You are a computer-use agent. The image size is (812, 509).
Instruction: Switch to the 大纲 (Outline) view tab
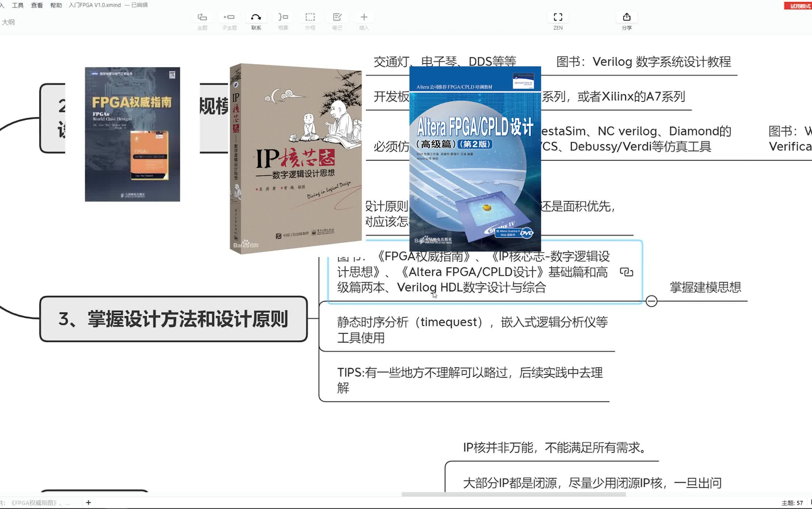[8, 22]
